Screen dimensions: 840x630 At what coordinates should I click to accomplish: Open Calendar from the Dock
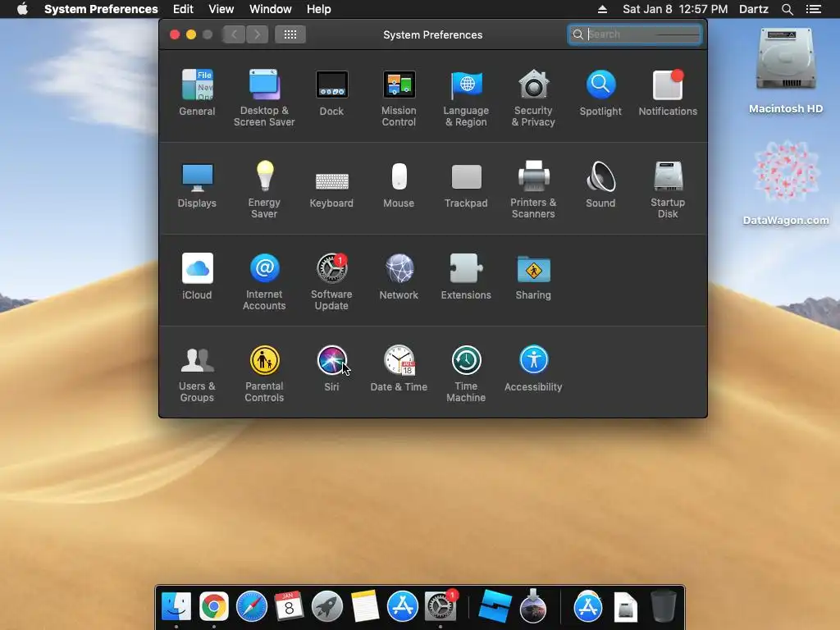coord(290,606)
